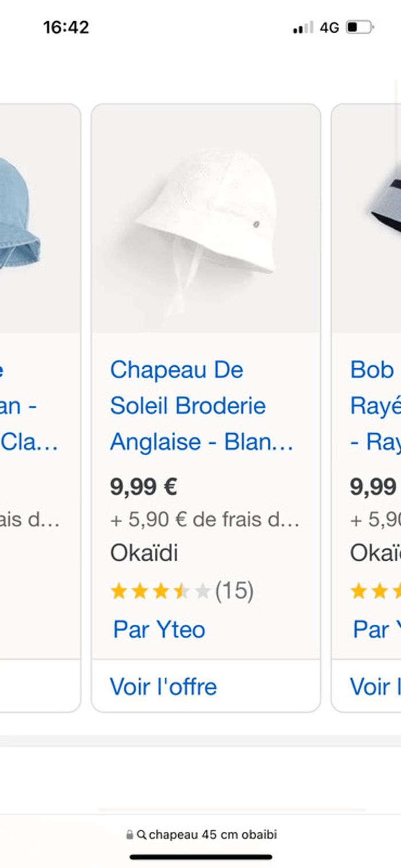Open the blue denim hat image
The width and height of the screenshot is (401, 868).
(x=20, y=218)
